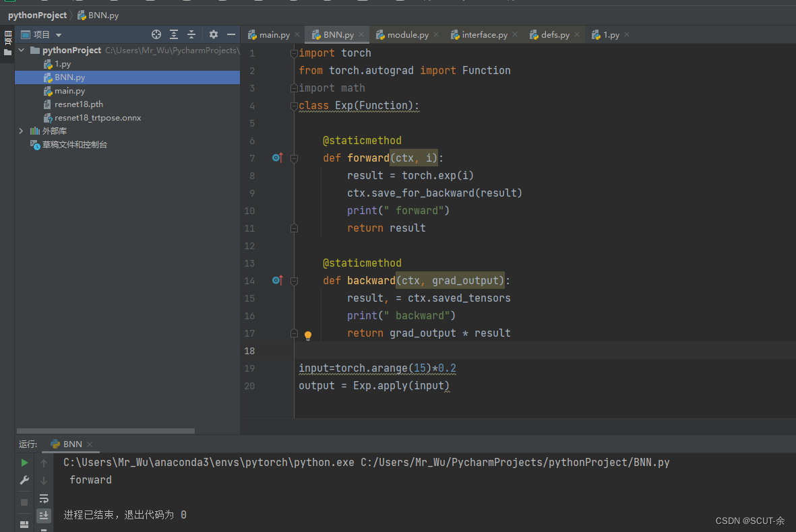Close the interface.py tab

515,34
